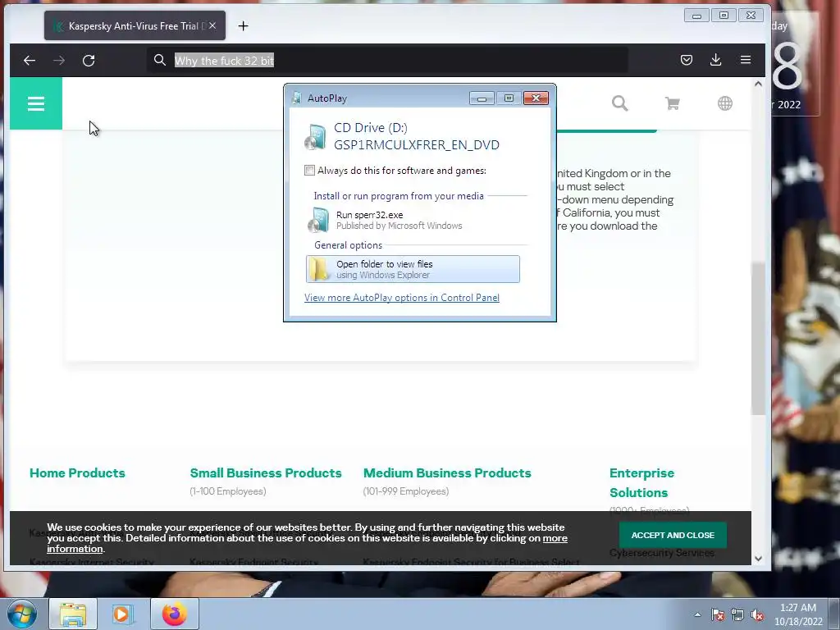Click the page scroll-up arrow
This screenshot has width=840, height=630.
tap(758, 84)
